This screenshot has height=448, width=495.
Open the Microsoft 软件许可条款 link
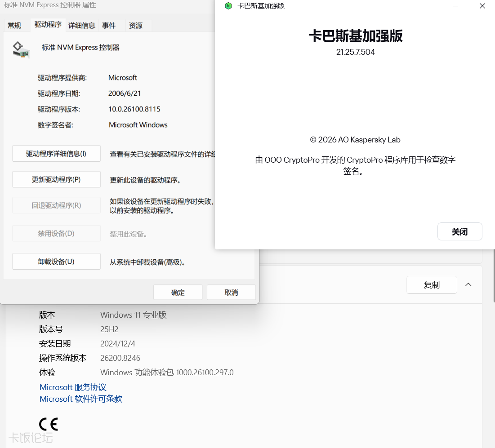click(x=81, y=399)
